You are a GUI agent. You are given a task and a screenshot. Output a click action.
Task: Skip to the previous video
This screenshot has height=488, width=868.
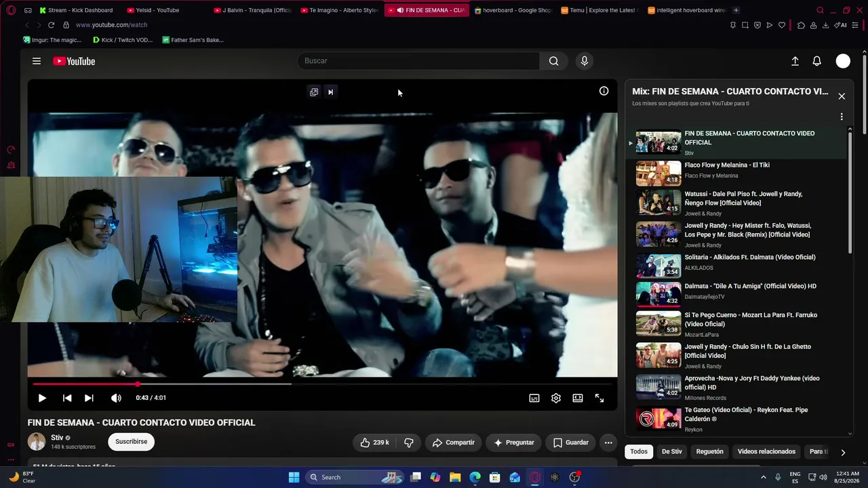point(67,398)
